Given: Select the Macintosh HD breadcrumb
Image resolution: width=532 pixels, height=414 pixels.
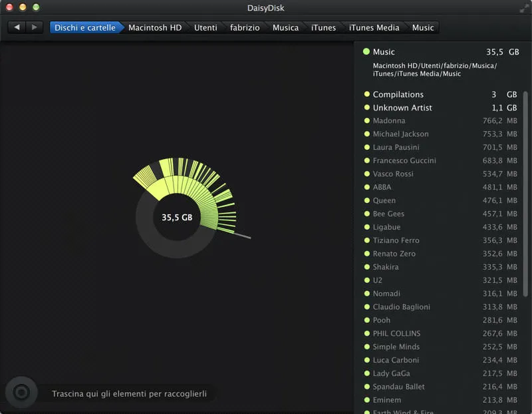Looking at the screenshot, I should click(x=156, y=28).
